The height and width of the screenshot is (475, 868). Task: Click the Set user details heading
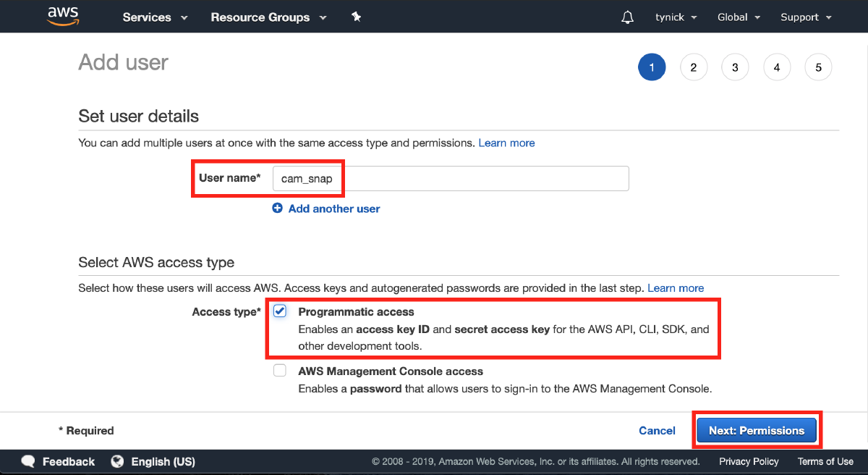coord(138,116)
